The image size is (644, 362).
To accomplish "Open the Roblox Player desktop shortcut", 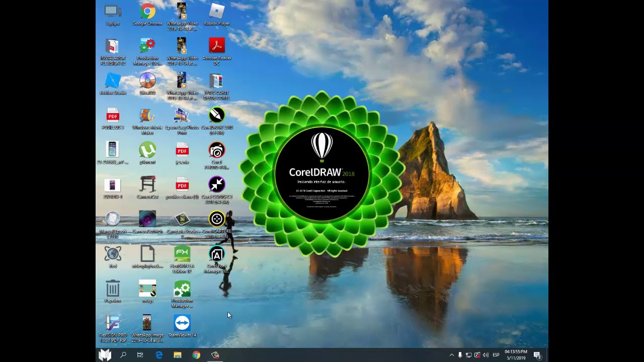I will [x=217, y=15].
